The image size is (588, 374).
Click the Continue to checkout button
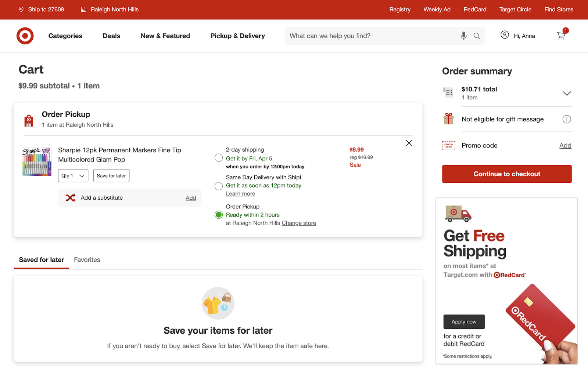[x=506, y=174]
